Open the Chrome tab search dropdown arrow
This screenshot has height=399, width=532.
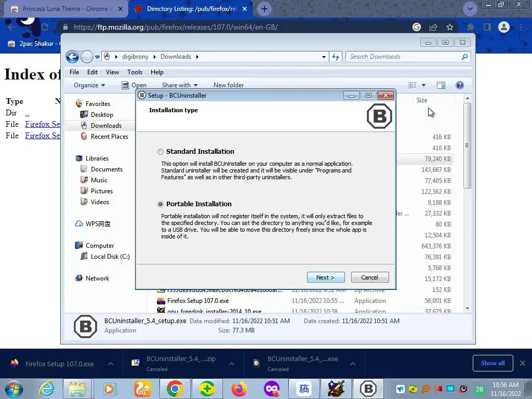(470, 9)
